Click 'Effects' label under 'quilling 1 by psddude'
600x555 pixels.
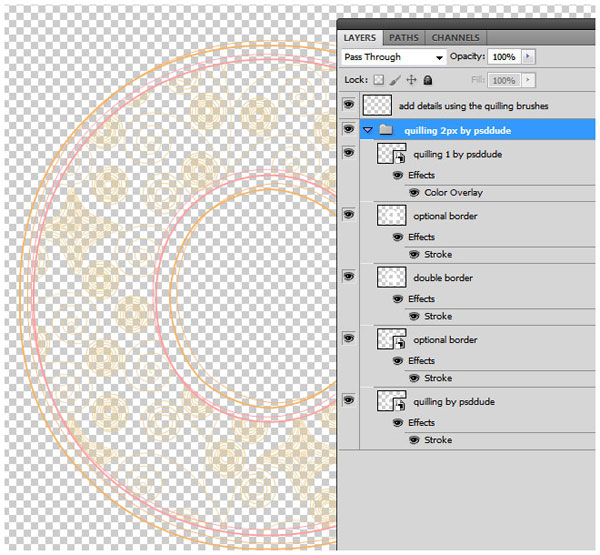(x=421, y=175)
